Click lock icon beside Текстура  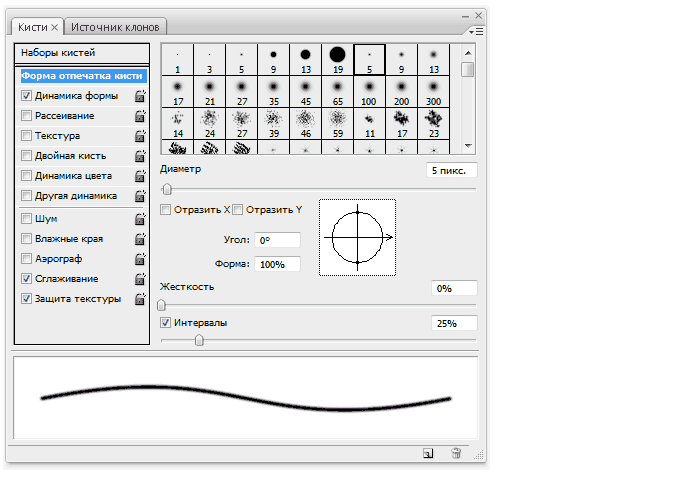(140, 136)
